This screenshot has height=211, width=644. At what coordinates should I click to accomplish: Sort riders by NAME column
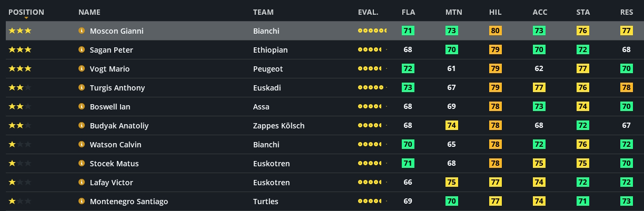pyautogui.click(x=89, y=12)
